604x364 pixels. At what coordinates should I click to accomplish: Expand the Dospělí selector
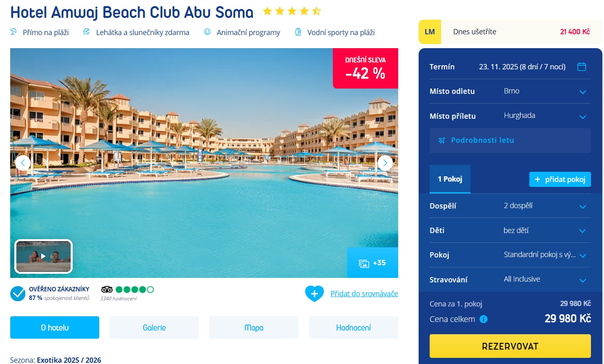[x=510, y=206]
